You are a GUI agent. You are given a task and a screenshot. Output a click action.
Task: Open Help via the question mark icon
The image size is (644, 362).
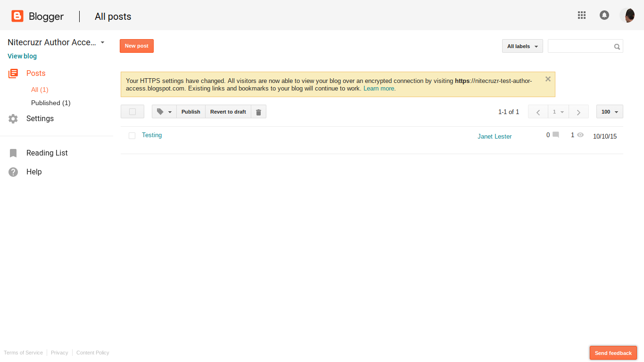pos(13,172)
